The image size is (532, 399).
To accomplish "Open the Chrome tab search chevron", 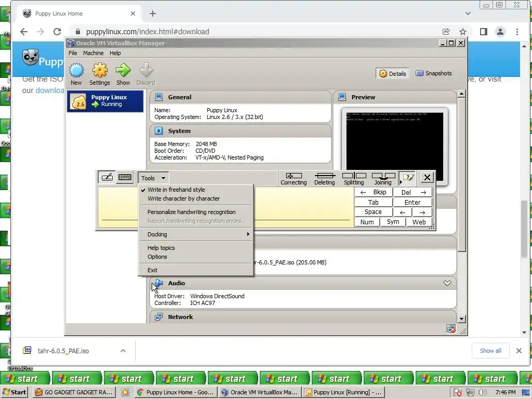I will tap(468, 14).
